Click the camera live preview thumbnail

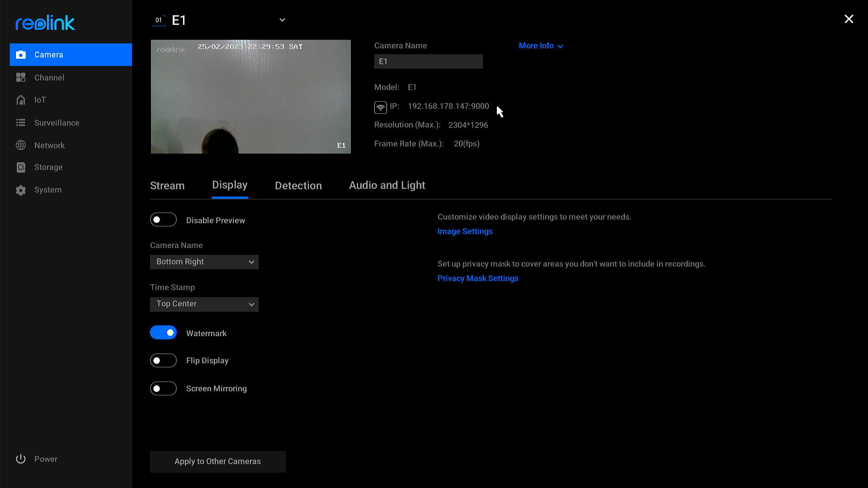click(250, 97)
